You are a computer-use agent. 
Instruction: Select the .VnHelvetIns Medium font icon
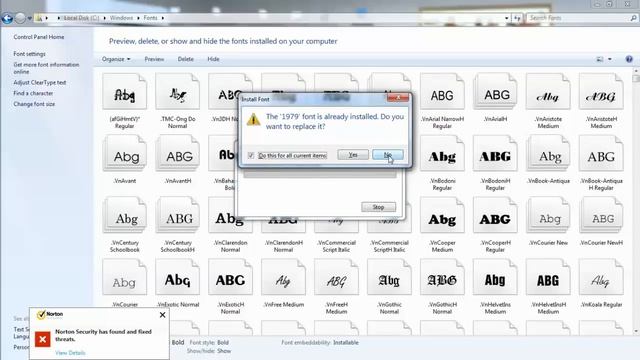coord(495,277)
